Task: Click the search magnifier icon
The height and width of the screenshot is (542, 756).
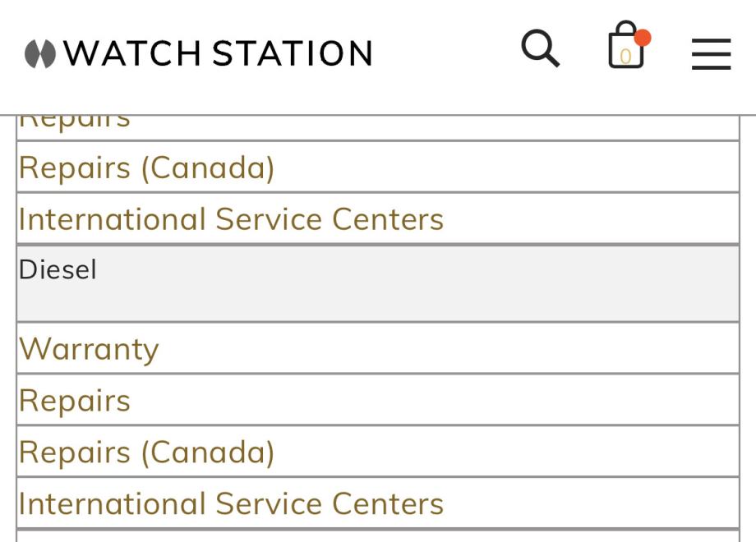Action: (540, 49)
